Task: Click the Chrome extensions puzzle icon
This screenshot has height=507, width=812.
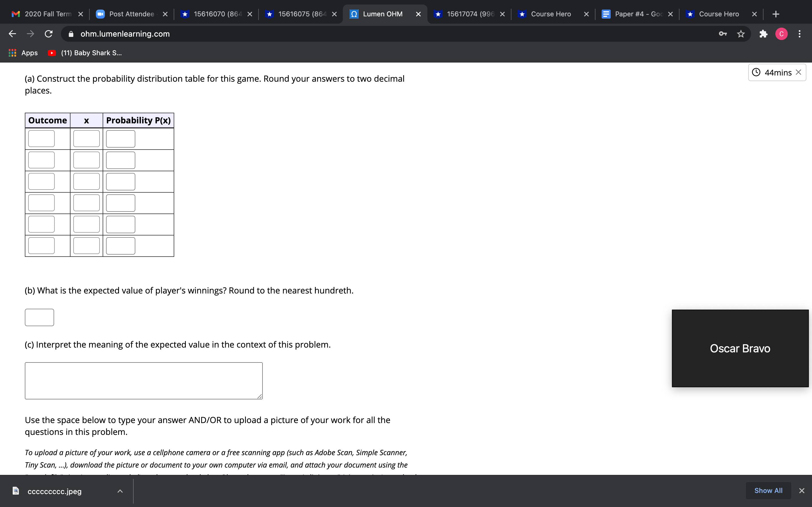Action: click(764, 34)
